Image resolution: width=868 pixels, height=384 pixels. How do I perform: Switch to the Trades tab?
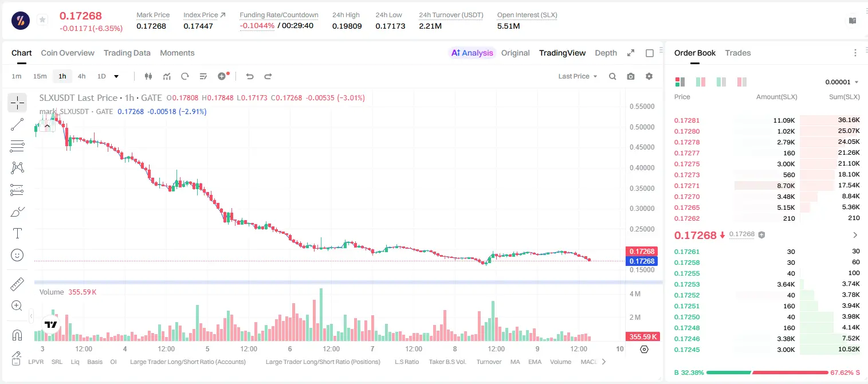click(x=738, y=53)
